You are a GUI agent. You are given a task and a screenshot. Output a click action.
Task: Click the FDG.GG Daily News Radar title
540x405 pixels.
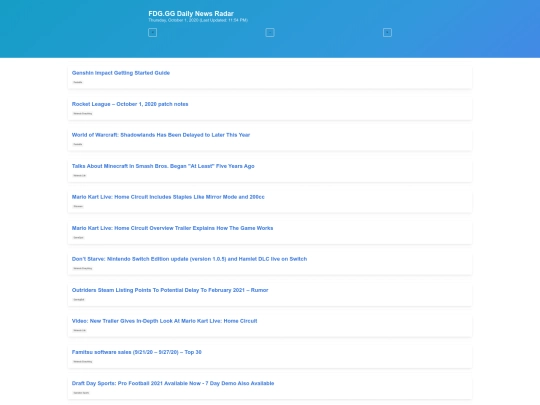point(191,13)
